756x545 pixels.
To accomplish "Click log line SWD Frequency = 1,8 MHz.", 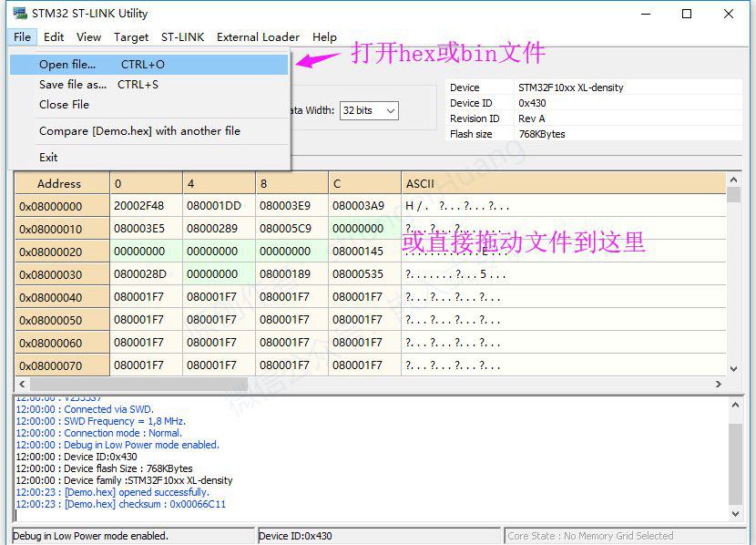I will (x=101, y=421).
